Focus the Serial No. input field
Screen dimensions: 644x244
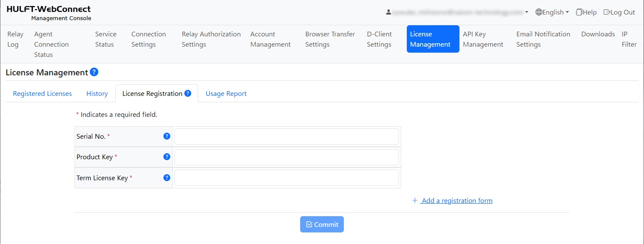click(x=286, y=137)
